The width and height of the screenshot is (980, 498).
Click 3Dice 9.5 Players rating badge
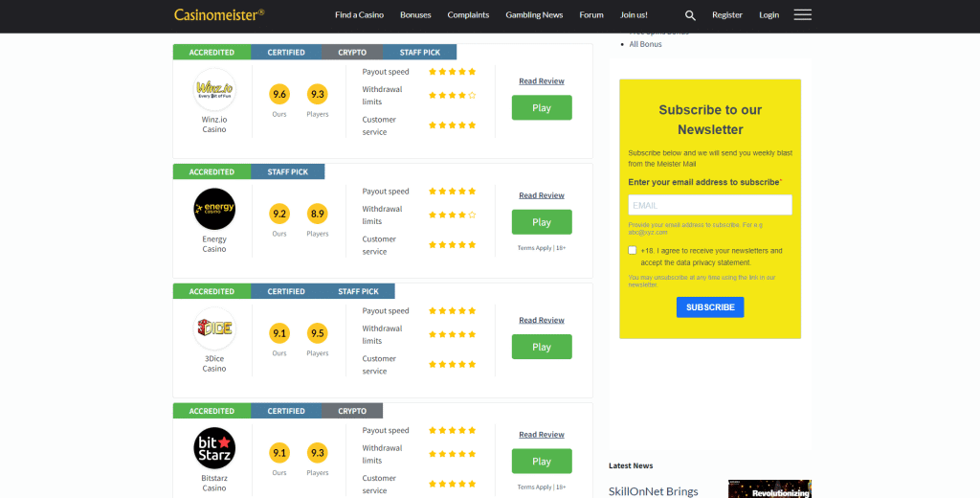318,333
